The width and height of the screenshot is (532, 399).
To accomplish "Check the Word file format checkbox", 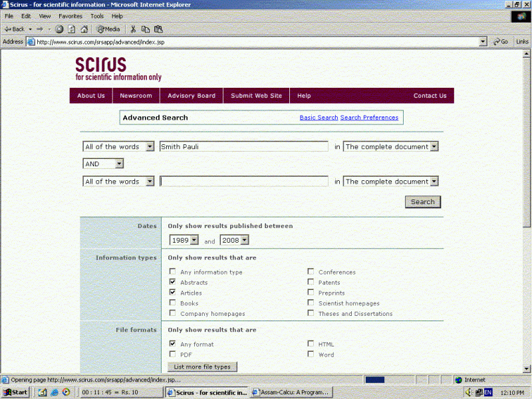I will (x=311, y=354).
